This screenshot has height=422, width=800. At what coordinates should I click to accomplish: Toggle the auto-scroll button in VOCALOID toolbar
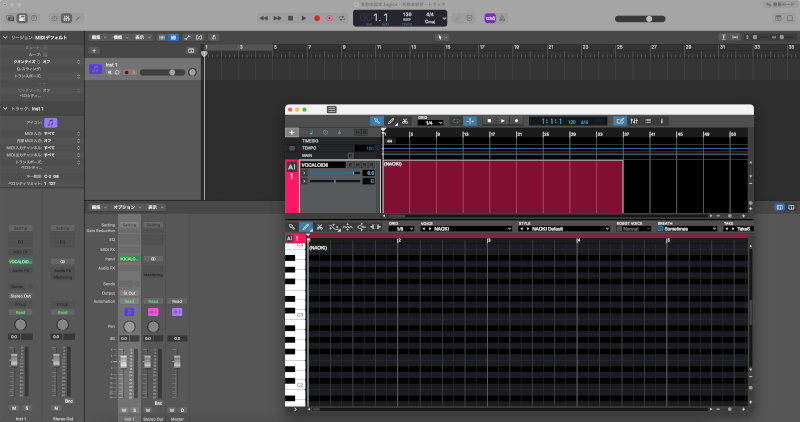(x=470, y=121)
